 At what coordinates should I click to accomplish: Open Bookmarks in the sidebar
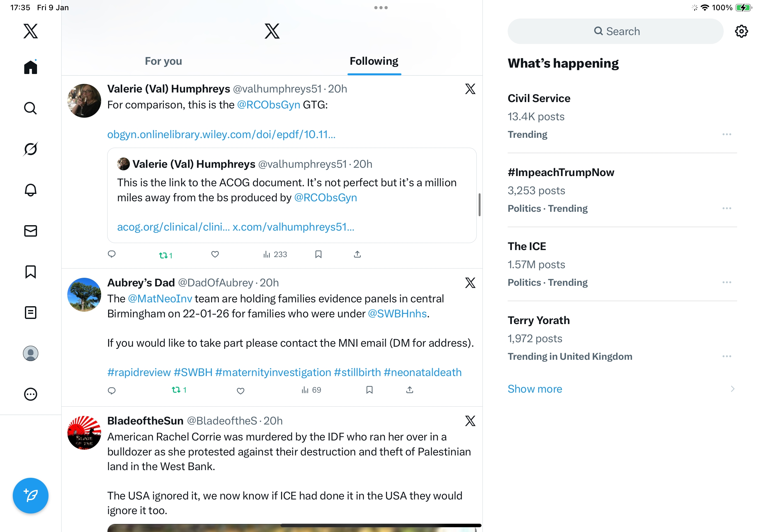tap(31, 272)
